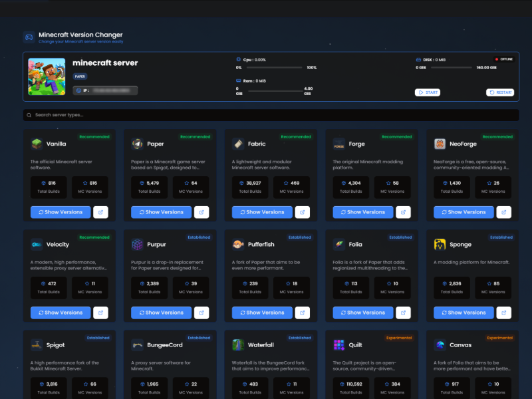The width and height of the screenshot is (532, 399).
Task: Click Waterfall's 483 Total Builds stat
Action: click(x=251, y=388)
